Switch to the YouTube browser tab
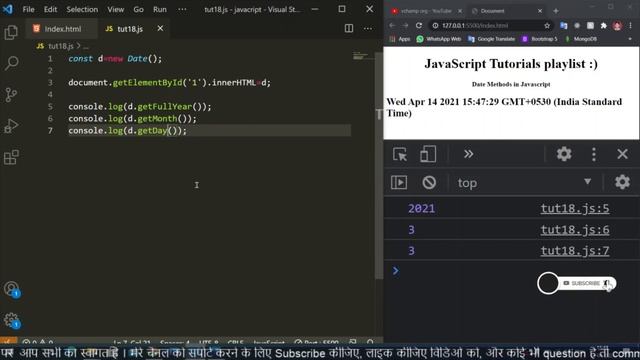This screenshot has width=640, height=360. coord(425,11)
